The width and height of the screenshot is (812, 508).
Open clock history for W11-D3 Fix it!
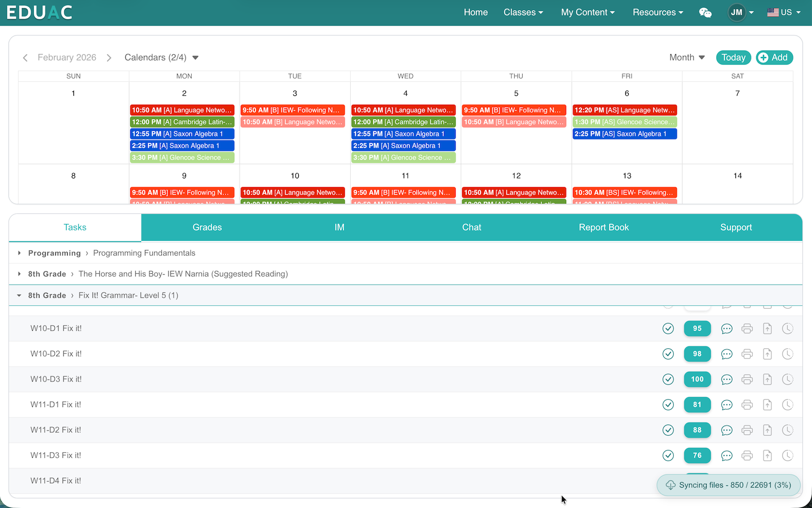788,456
